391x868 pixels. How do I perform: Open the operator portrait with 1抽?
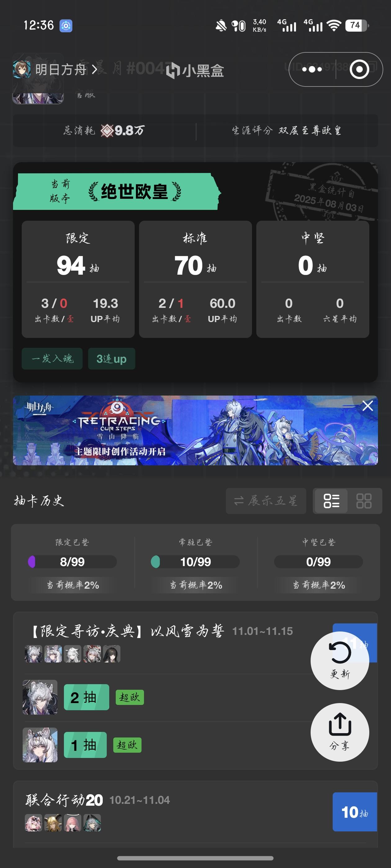point(40,745)
